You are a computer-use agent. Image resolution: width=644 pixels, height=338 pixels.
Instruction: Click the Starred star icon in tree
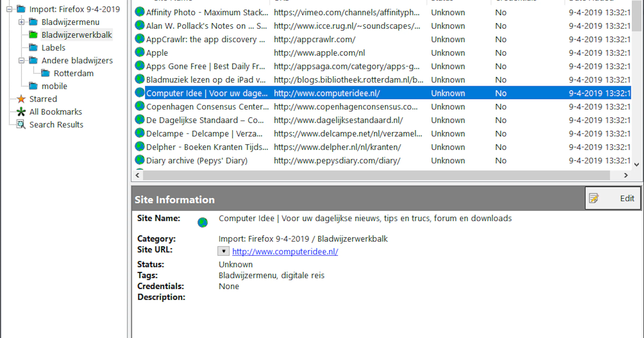coord(21,99)
